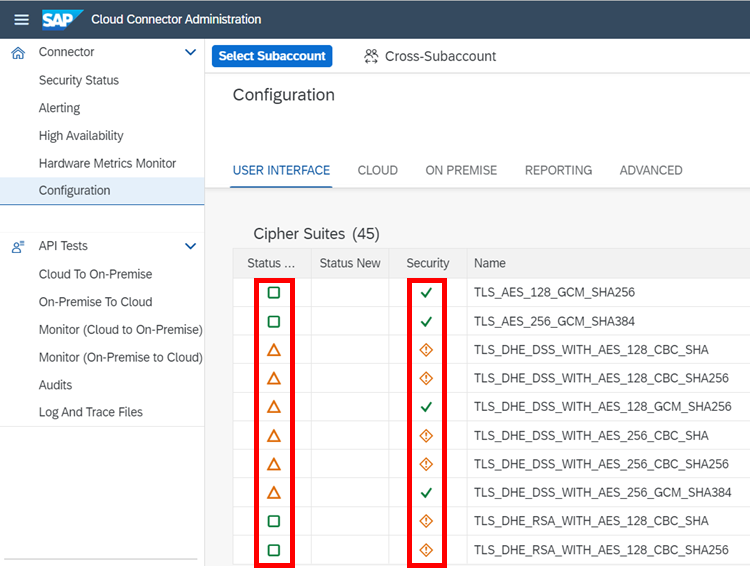Click security checkmark for TLS_DHE_DSS_WITH_AES_256_GCM_SHA384
This screenshot has width=750, height=568.
426,492
